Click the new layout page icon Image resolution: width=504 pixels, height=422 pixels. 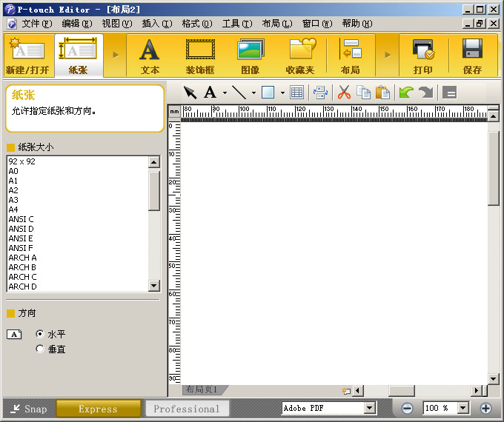[x=346, y=391]
